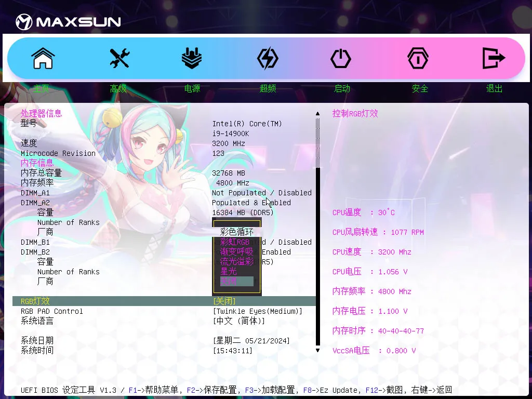Click the 内存电压 1.100 V reading
Screen dimensions: 532x399
coord(370,311)
